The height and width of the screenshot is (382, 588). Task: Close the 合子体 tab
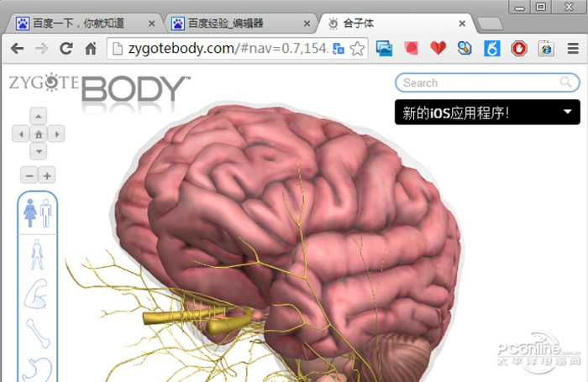click(462, 24)
